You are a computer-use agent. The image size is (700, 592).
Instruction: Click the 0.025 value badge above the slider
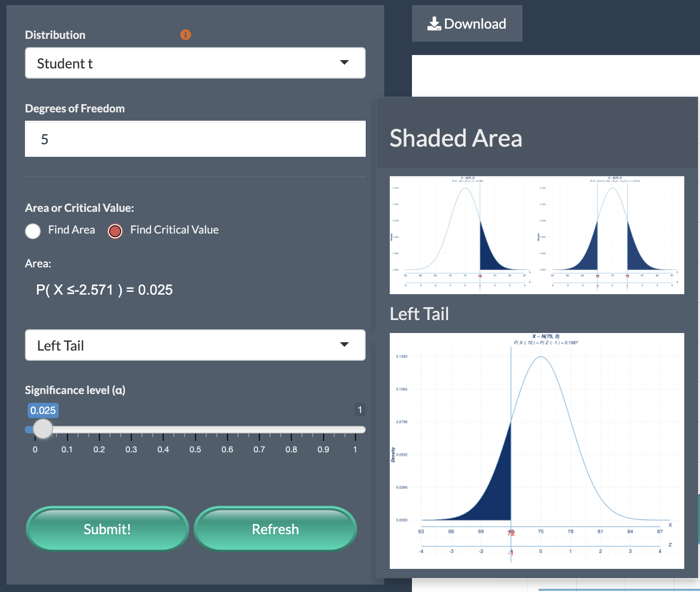pos(43,410)
